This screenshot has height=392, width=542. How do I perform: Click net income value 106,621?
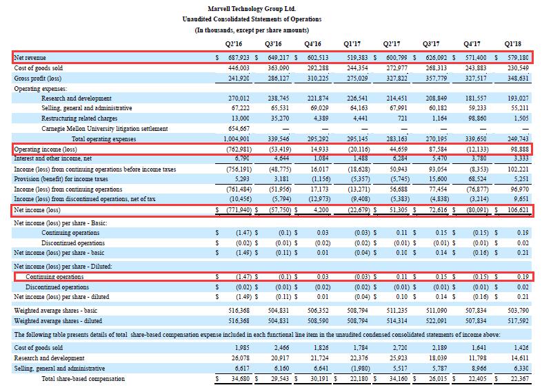click(518, 210)
